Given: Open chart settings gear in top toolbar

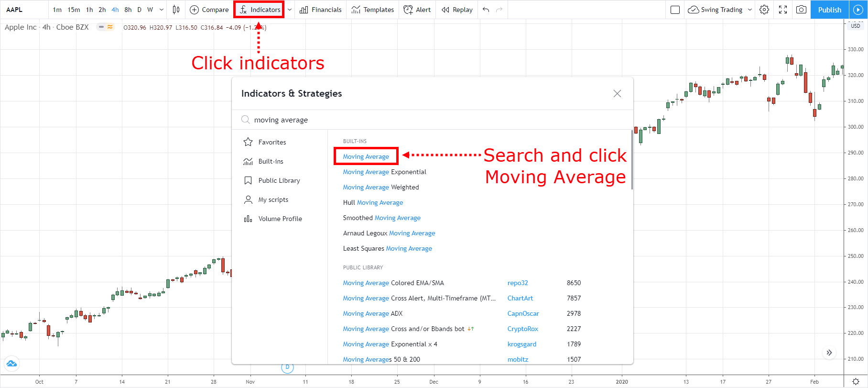Looking at the screenshot, I should [x=764, y=10].
